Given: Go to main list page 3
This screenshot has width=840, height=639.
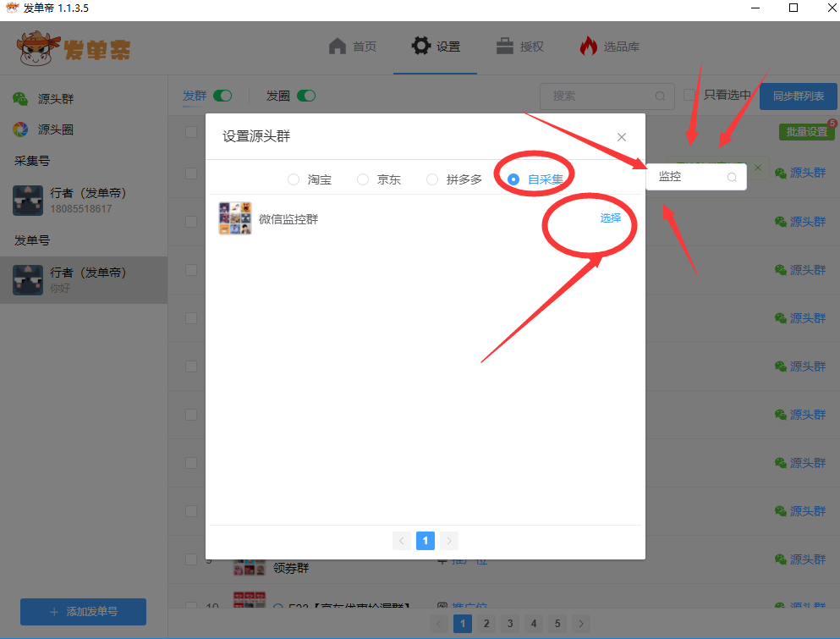Looking at the screenshot, I should (510, 624).
